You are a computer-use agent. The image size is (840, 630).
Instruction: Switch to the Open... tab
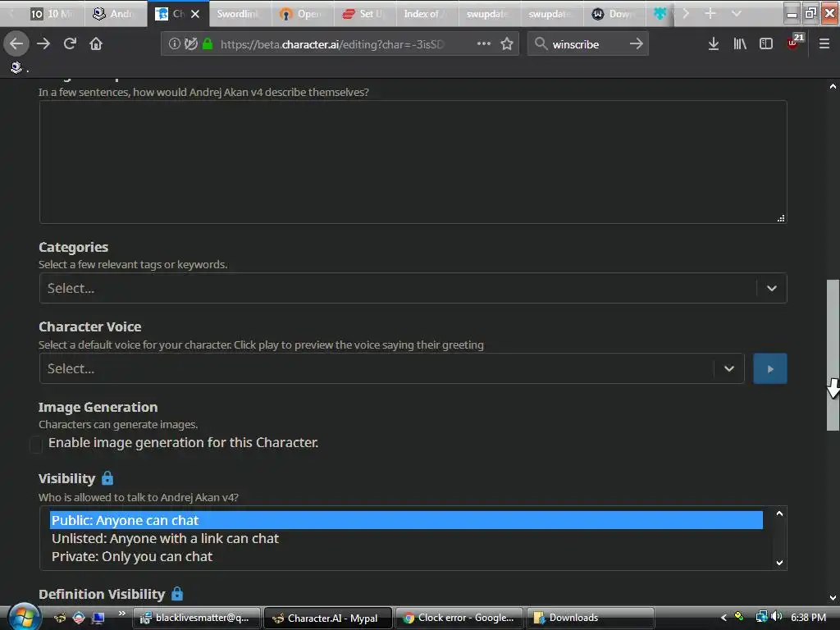click(x=302, y=14)
